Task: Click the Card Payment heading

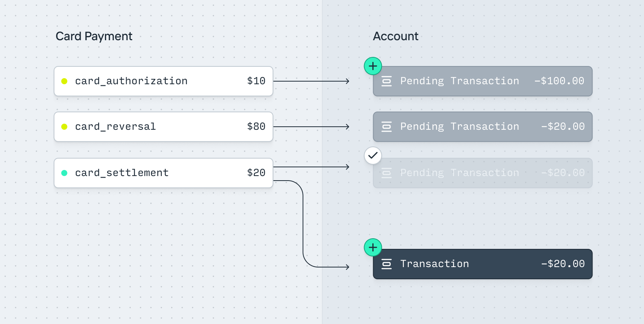Action: coord(94,36)
